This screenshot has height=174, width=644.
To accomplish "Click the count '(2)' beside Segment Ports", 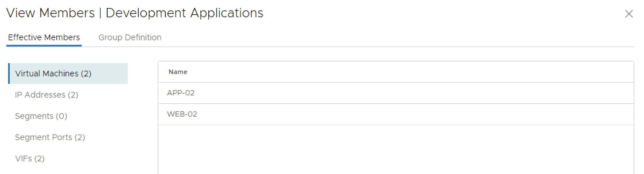I will point(80,138).
